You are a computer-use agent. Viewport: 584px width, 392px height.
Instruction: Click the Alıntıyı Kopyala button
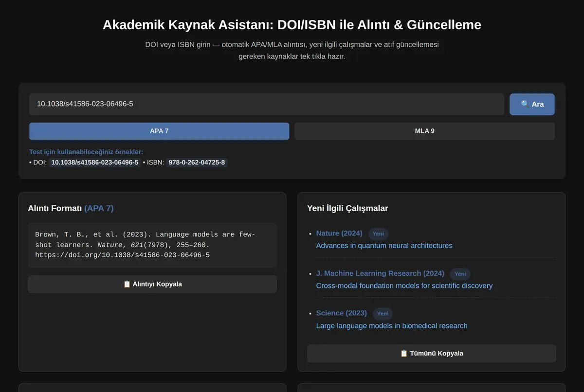(152, 284)
